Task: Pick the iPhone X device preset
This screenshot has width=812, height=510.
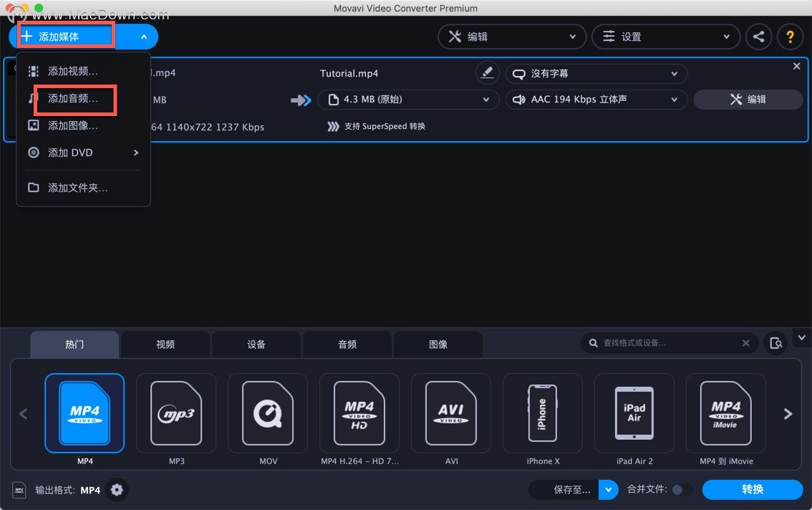Action: 543,413
